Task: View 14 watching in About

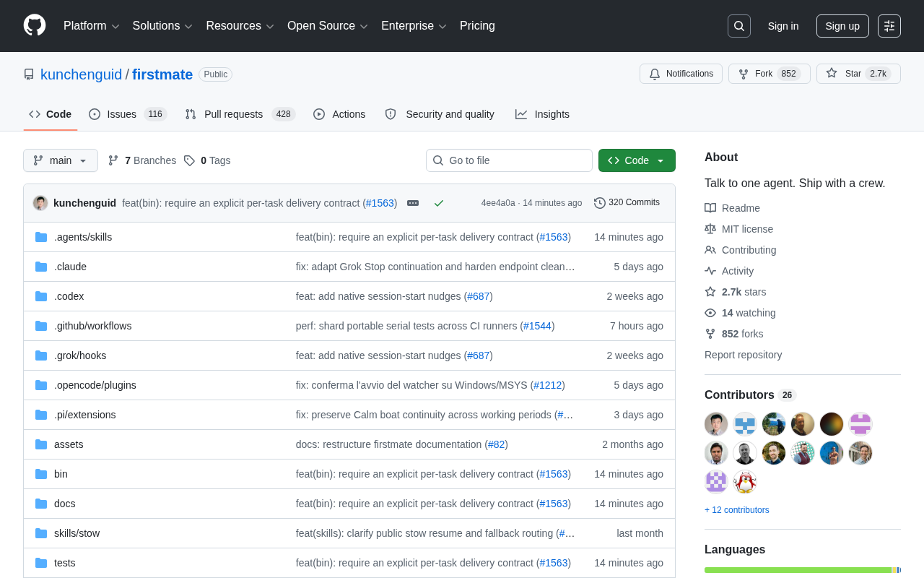Action: (x=740, y=313)
